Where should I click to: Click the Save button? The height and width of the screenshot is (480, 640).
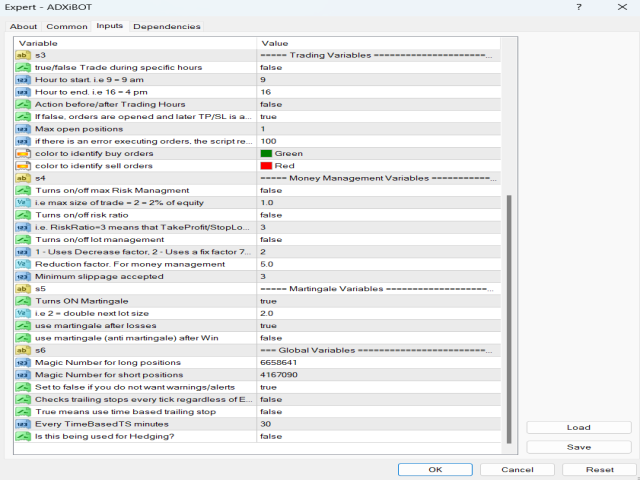pos(579,447)
